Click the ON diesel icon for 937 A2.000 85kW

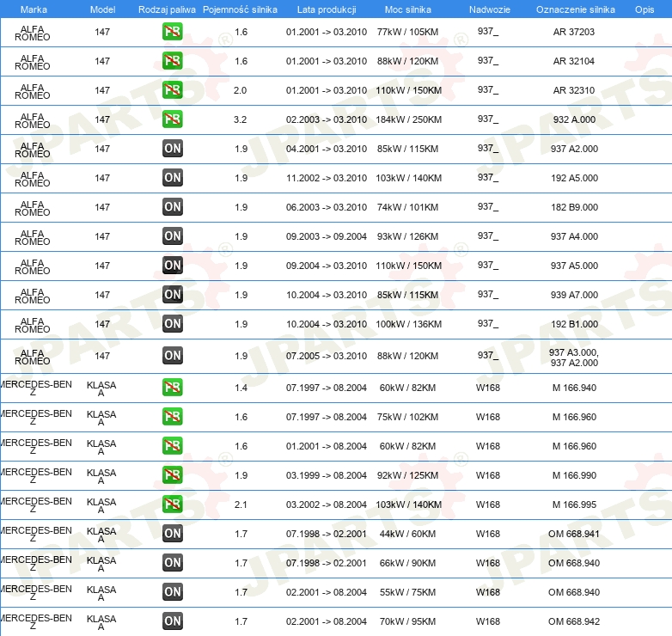(172, 149)
